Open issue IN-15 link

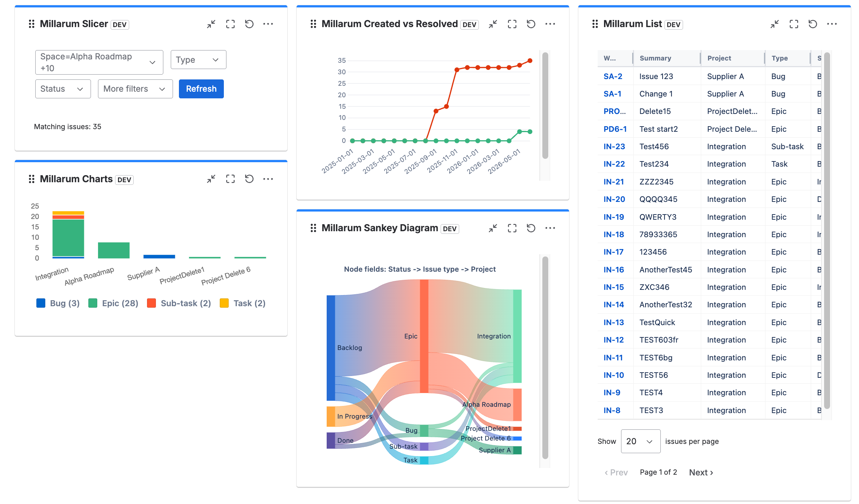[x=613, y=287]
